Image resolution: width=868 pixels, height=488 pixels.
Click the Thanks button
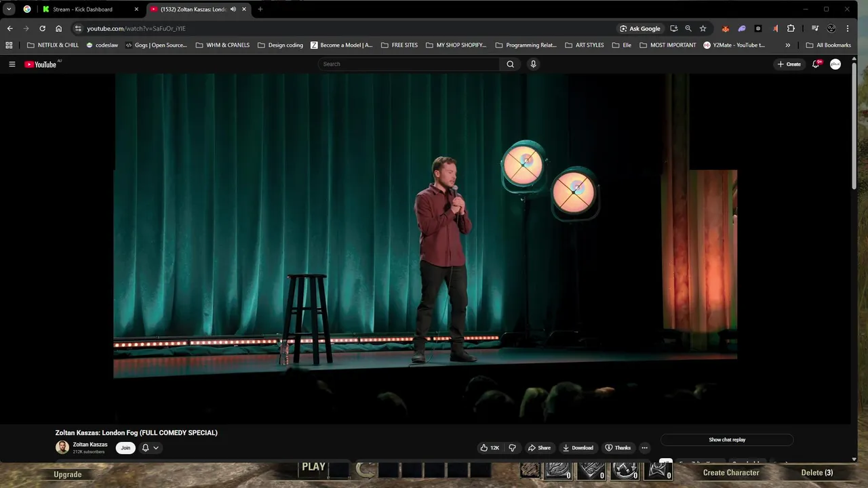click(618, 447)
